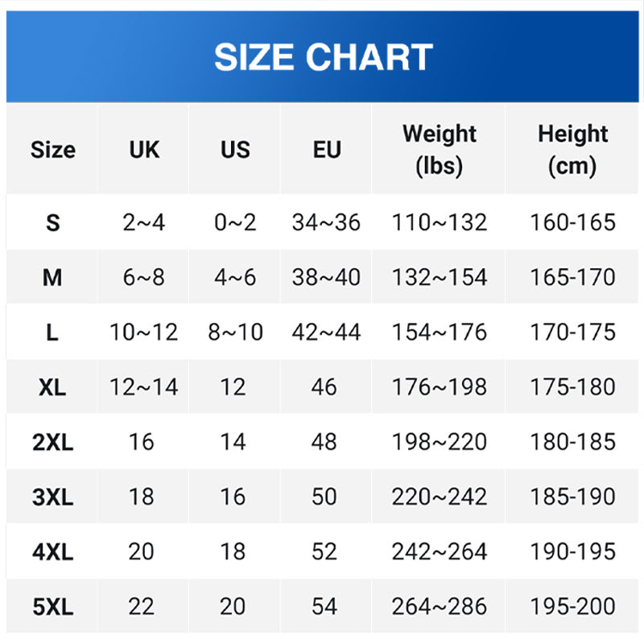644x644 pixels.
Task: Click the 5XL size row label
Action: point(52,606)
